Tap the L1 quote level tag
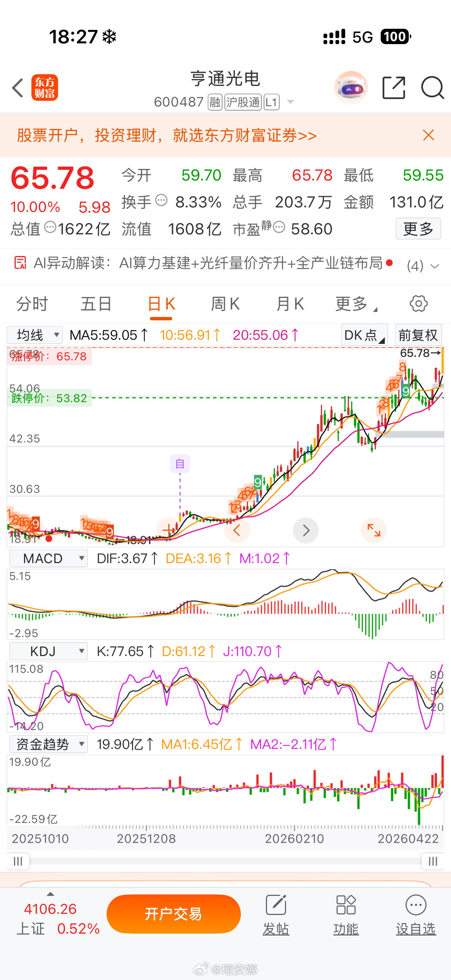The height and width of the screenshot is (980, 451). 271,102
